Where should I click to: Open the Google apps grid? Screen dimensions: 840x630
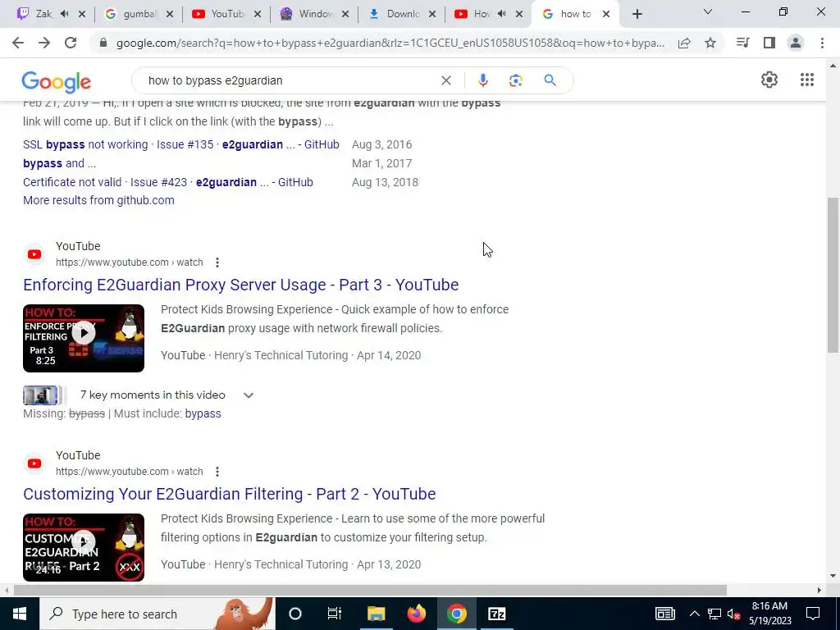pyautogui.click(x=807, y=80)
